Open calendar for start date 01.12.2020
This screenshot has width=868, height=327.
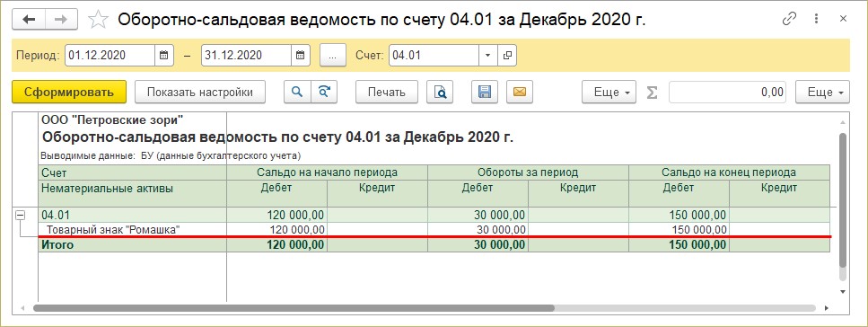[x=164, y=56]
